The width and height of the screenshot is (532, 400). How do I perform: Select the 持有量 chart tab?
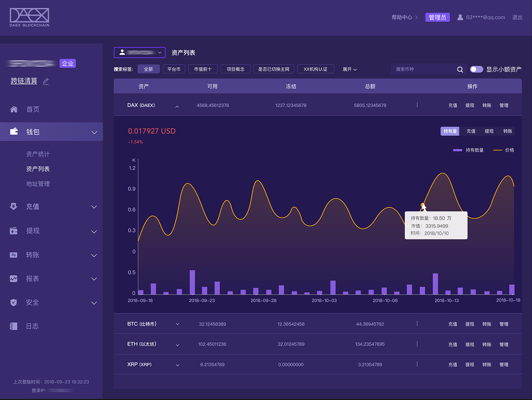pyautogui.click(x=450, y=131)
